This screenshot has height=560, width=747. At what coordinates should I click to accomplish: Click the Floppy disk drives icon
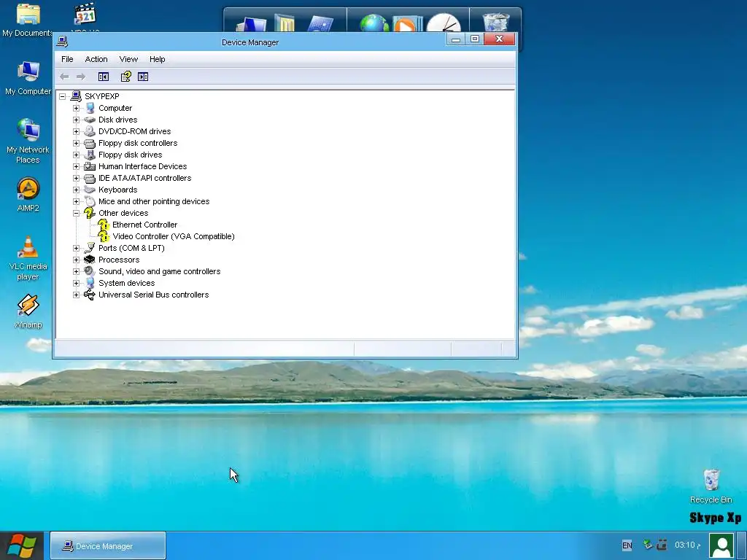[90, 155]
